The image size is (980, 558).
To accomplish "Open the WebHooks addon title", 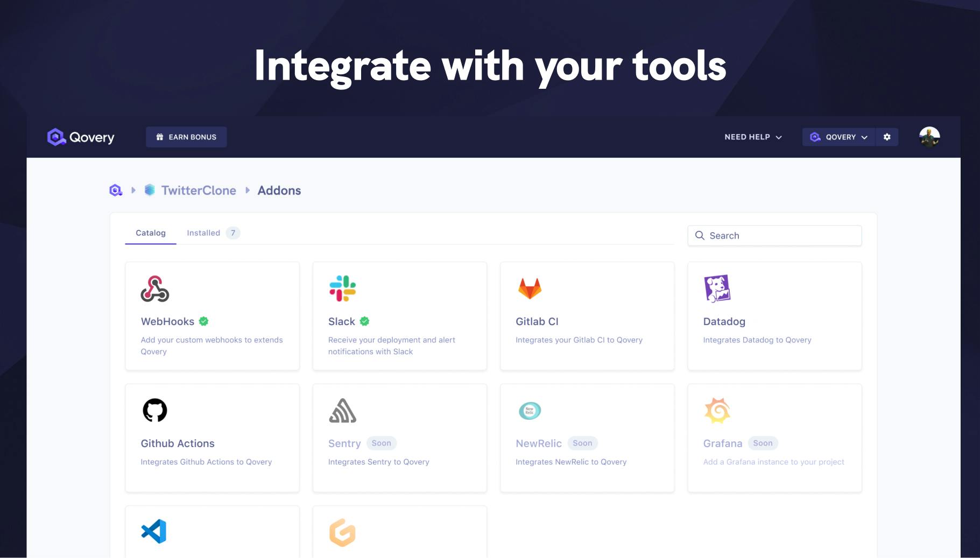I will [167, 322].
